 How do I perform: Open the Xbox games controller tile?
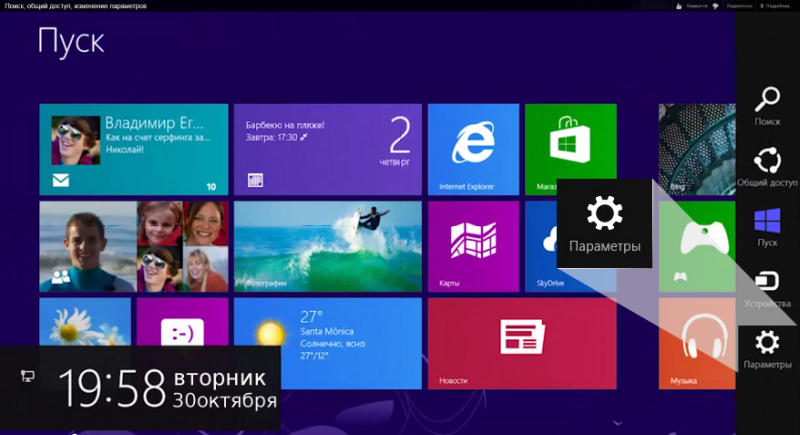click(697, 246)
